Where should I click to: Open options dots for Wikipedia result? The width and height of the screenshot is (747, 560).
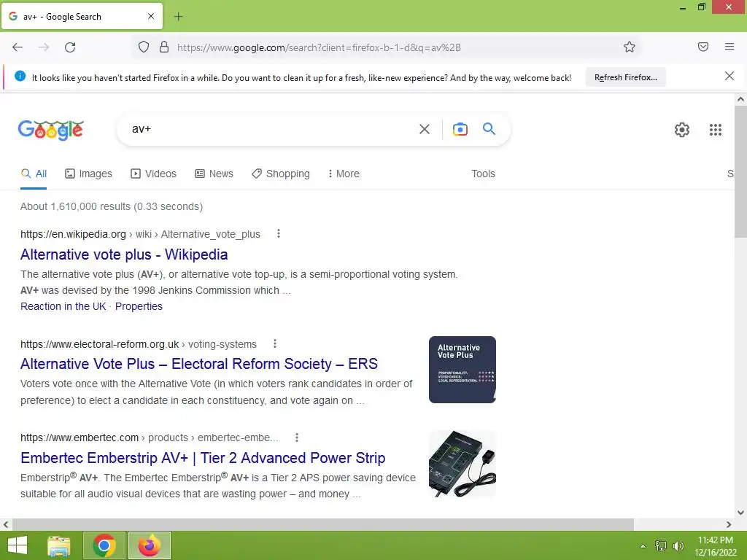coord(279,234)
